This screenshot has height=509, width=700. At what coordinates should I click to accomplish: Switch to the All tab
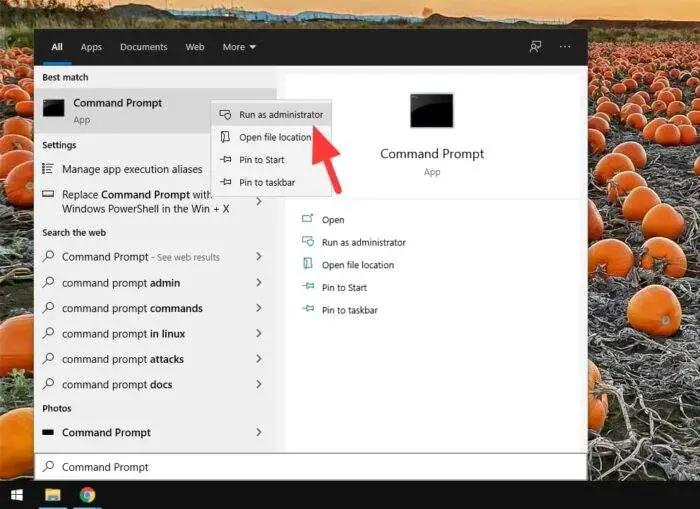(x=57, y=47)
